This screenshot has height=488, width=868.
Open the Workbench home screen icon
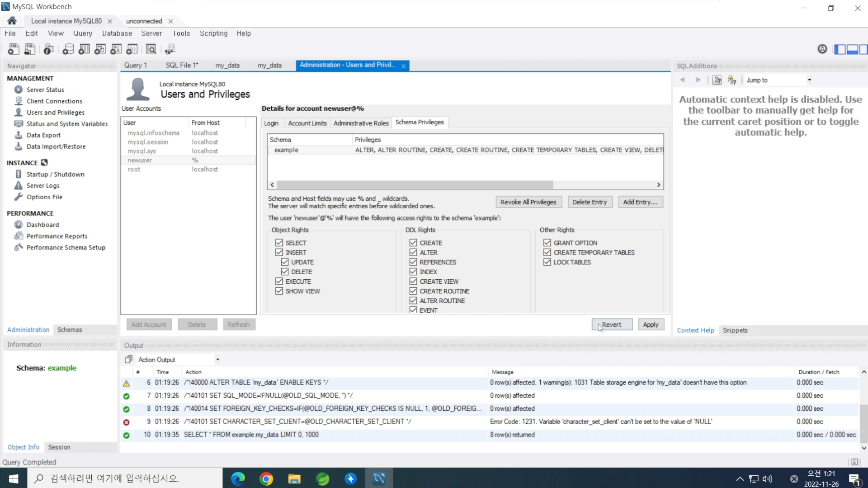click(x=12, y=21)
